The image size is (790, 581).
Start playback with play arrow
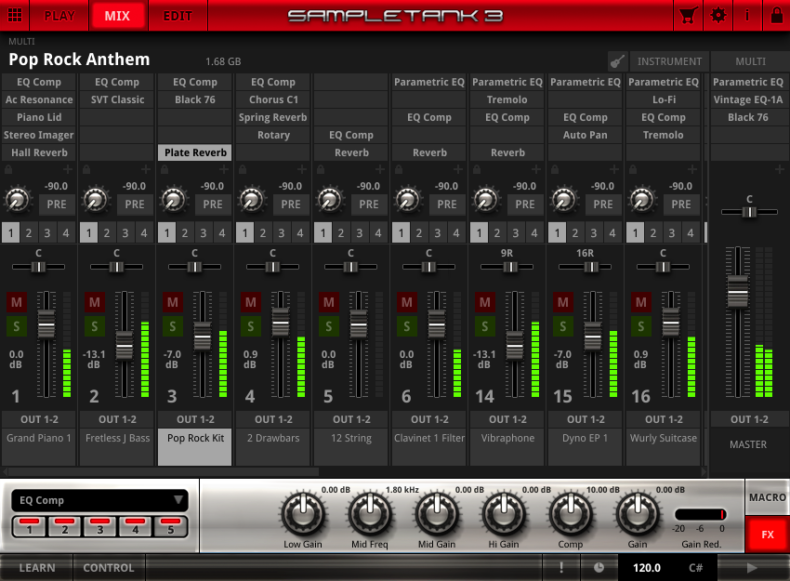[x=752, y=568]
